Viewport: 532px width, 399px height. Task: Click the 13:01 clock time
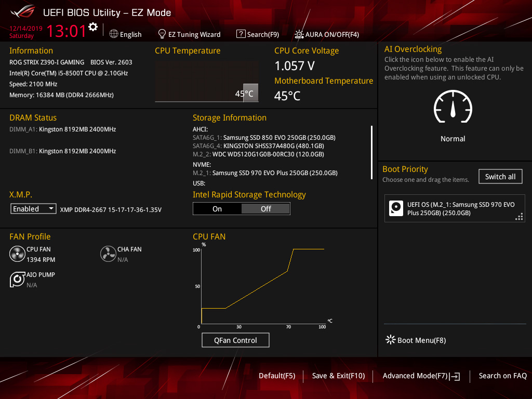pyautogui.click(x=66, y=31)
